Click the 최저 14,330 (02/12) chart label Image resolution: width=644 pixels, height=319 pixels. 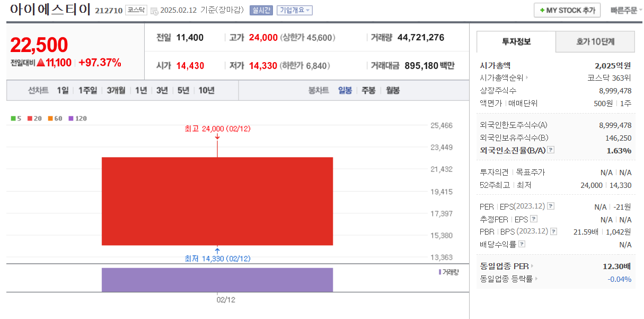coord(217,258)
